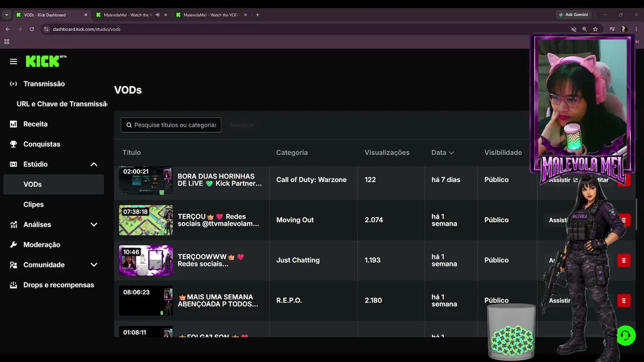Image resolution: width=644 pixels, height=362 pixels.
Task: Open a new browser tab
Action: tap(258, 15)
